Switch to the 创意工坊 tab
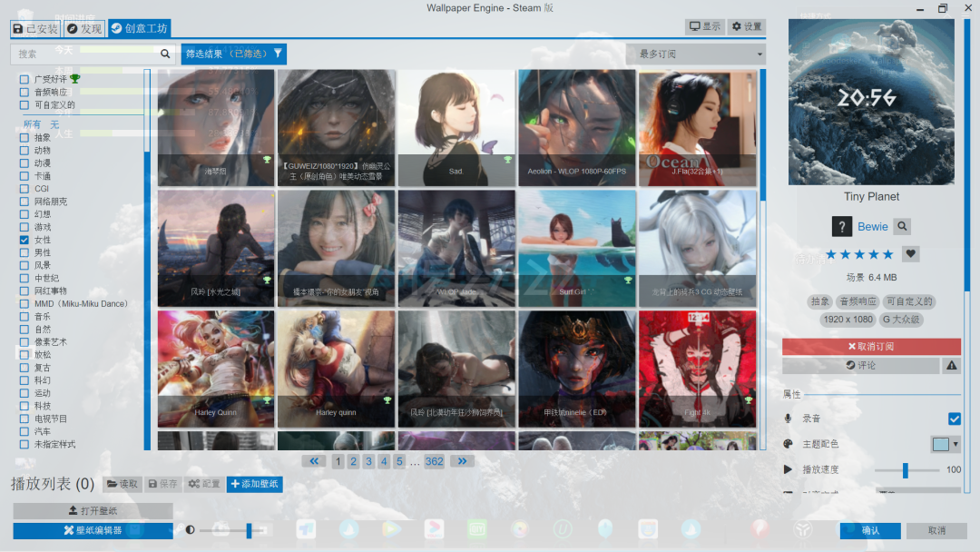Screen dimensions: 980x552 [x=140, y=28]
